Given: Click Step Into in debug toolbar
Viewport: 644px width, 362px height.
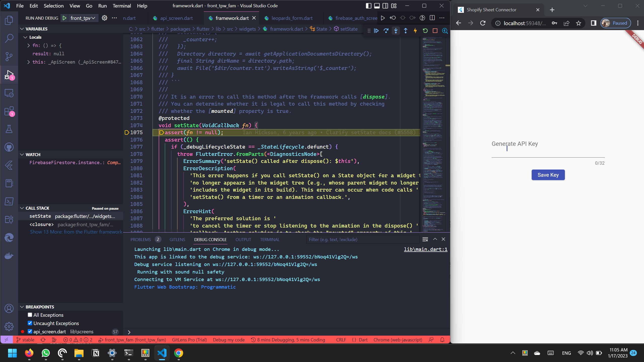Looking at the screenshot, I should pyautogui.click(x=396, y=31).
